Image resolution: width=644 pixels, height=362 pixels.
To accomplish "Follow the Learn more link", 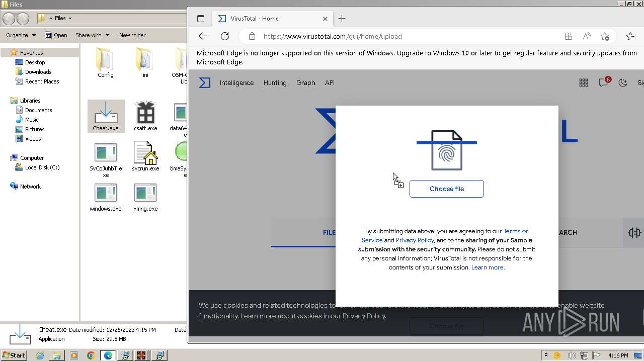I will (488, 267).
